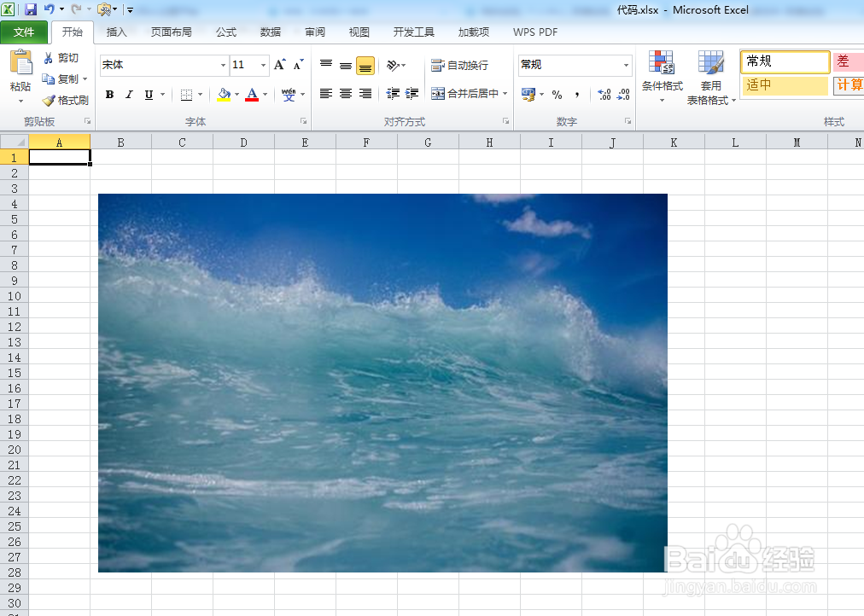This screenshot has width=864, height=616.
Task: Align text right
Action: coord(365,94)
